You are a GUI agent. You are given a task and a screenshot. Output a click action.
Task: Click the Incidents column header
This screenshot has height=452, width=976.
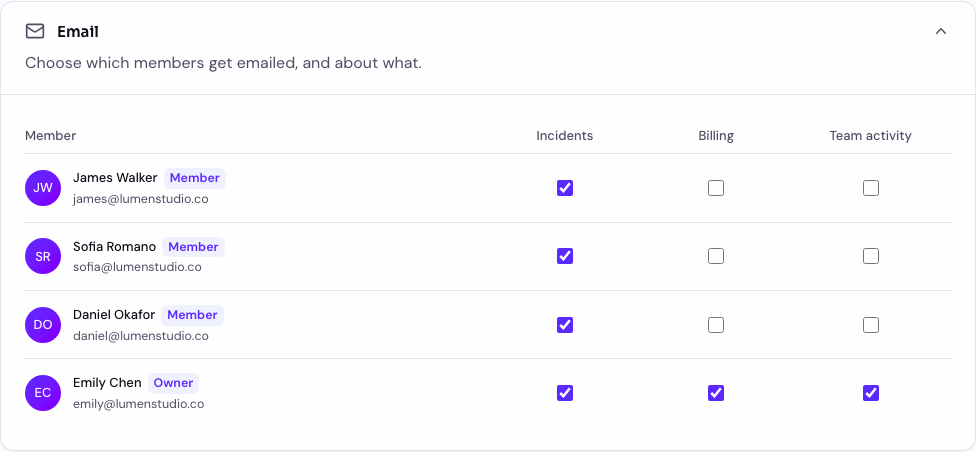click(565, 136)
